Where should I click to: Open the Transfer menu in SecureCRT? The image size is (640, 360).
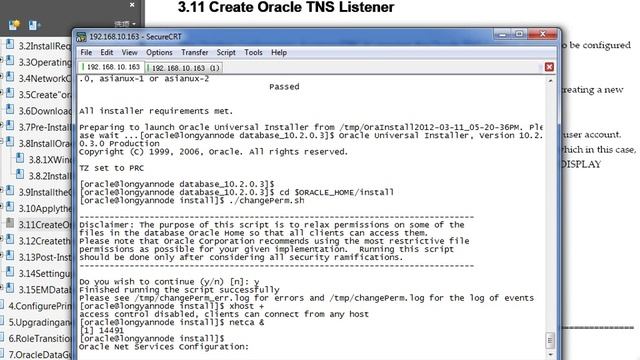click(x=195, y=53)
